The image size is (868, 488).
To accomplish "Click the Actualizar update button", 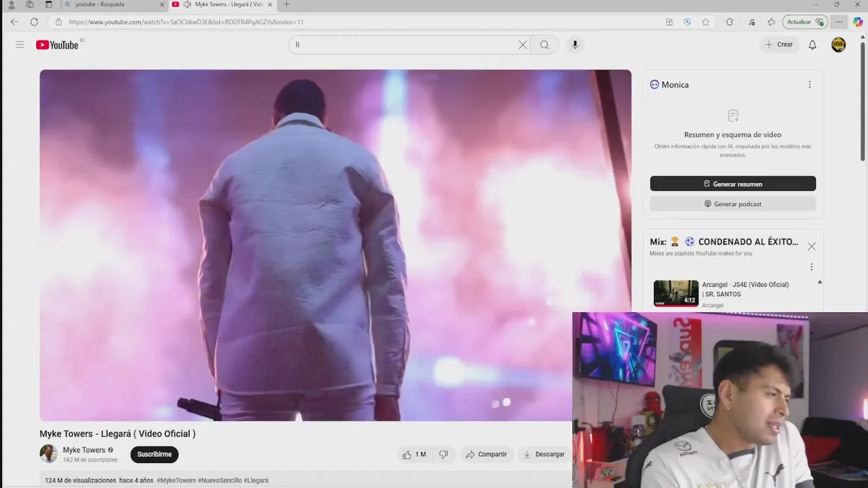I will [x=805, y=22].
